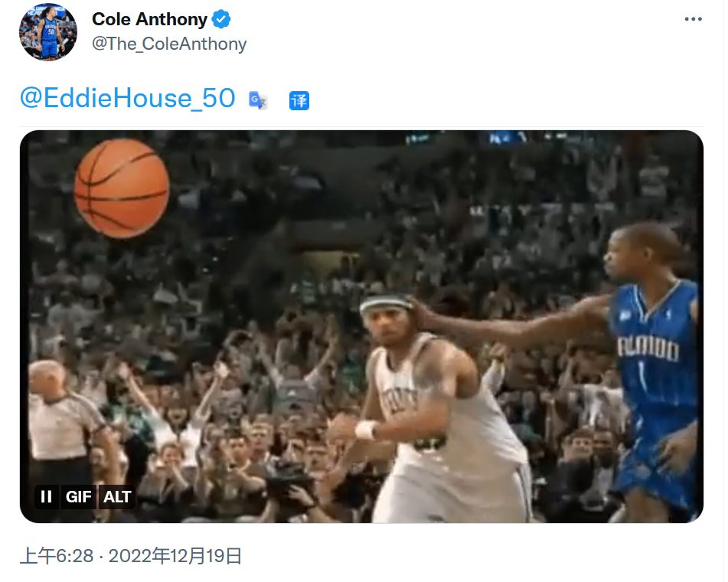The width and height of the screenshot is (728, 582).
Task: Click the Google Translate icon
Action: [x=258, y=100]
